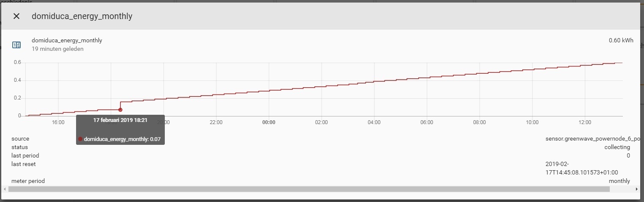Click the 12:00 axis label
The image size is (644, 202).
(585, 122)
